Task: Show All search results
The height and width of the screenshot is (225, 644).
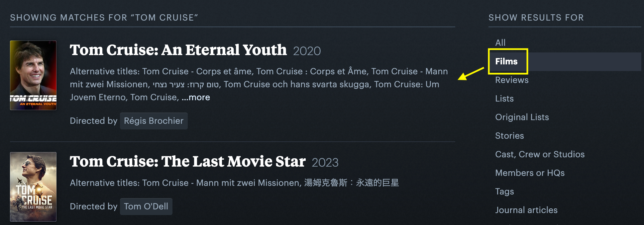Action: (x=500, y=42)
